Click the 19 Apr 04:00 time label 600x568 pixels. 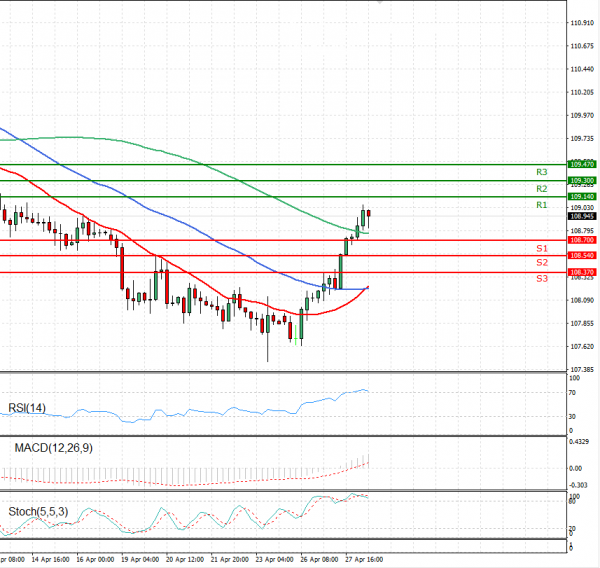click(x=140, y=560)
